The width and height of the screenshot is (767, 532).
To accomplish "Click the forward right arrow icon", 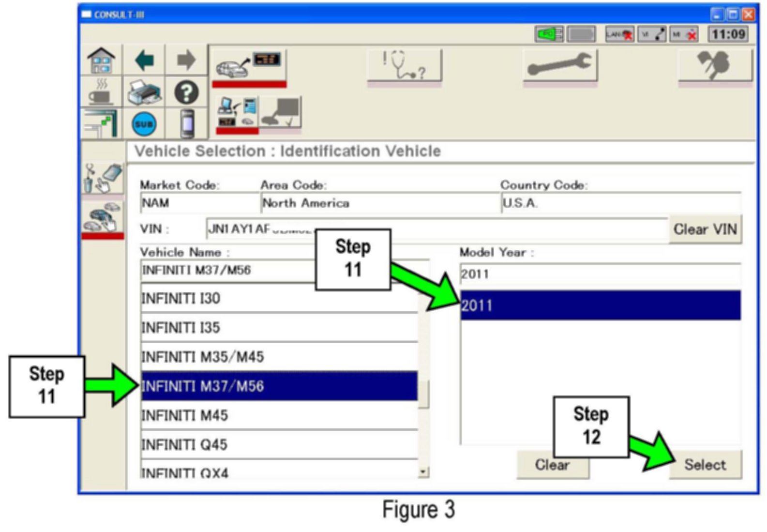I will (x=186, y=61).
